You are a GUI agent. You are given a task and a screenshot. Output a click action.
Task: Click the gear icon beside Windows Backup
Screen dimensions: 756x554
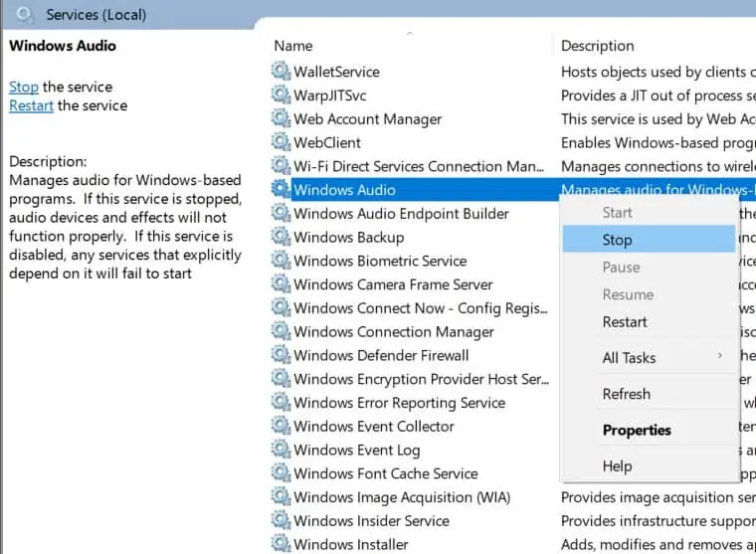tap(281, 237)
